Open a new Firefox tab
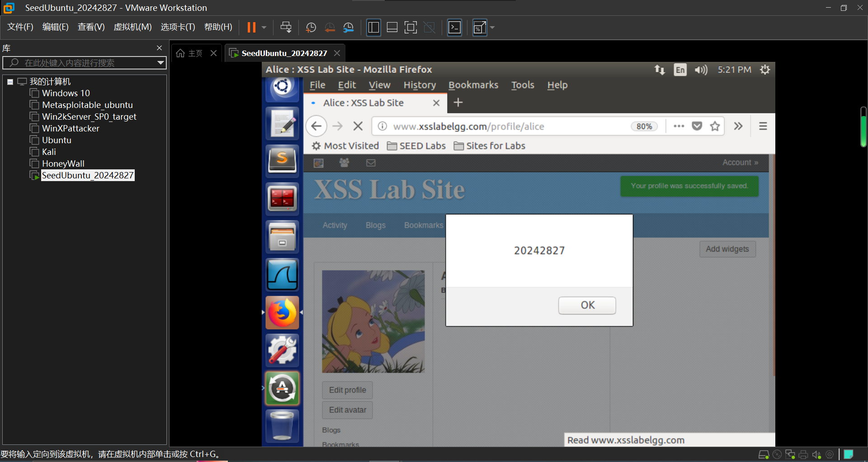868x462 pixels. (458, 103)
